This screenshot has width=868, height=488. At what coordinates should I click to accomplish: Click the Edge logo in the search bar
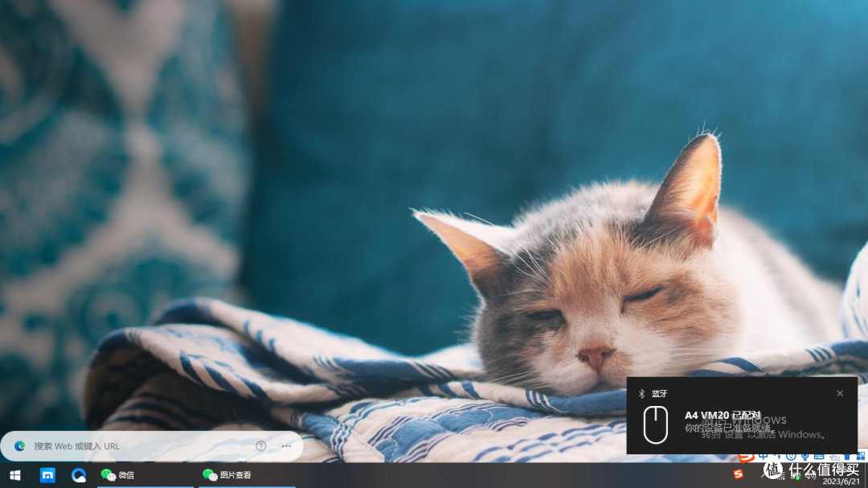point(19,446)
